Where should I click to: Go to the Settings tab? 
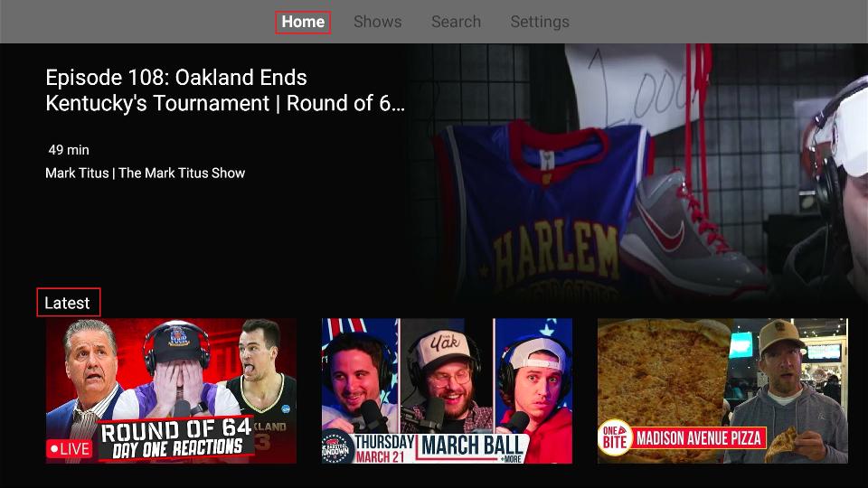(540, 22)
